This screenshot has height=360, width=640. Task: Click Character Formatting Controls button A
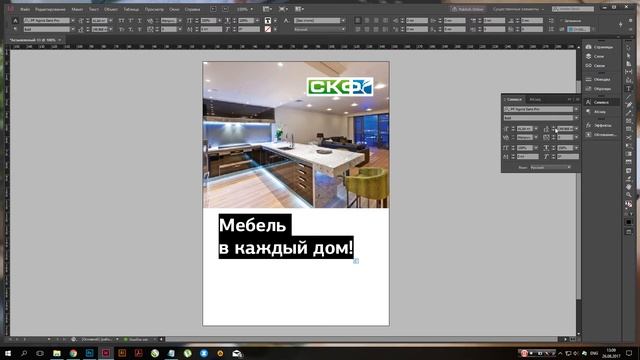coord(15,20)
